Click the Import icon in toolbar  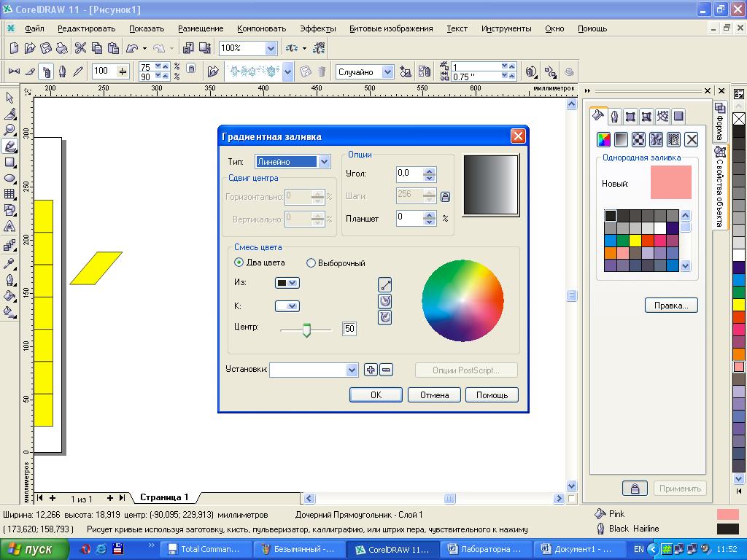click(188, 47)
